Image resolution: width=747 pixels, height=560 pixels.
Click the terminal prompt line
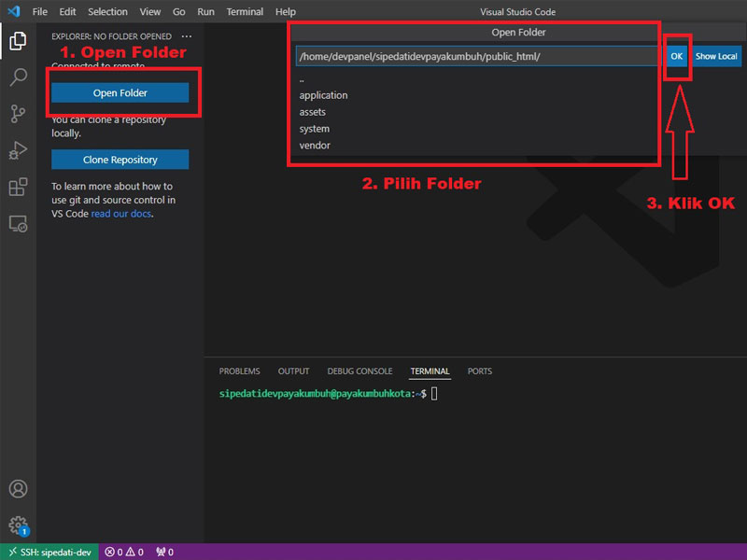tap(328, 394)
